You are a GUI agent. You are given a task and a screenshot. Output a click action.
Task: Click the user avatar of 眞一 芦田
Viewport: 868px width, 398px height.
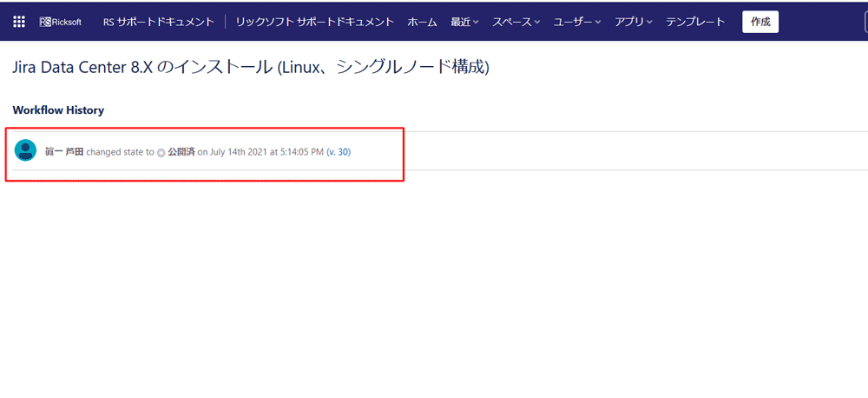pos(25,150)
